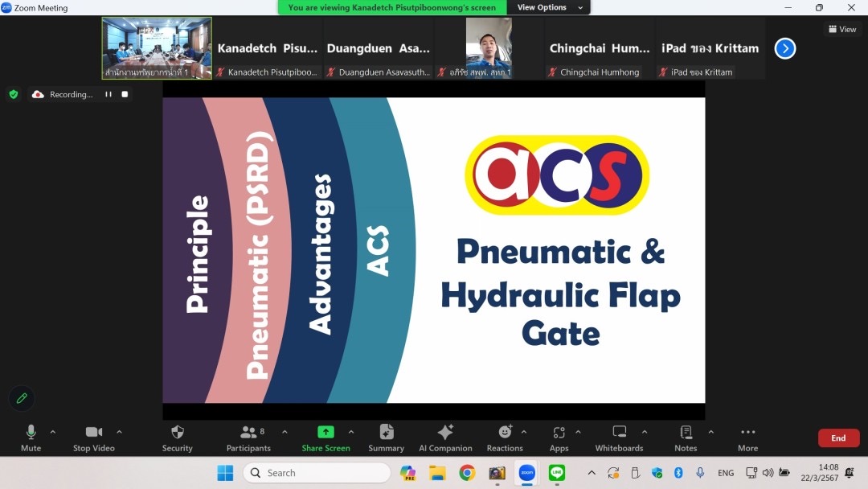
Task: Stop the cloud recording
Action: (125, 94)
